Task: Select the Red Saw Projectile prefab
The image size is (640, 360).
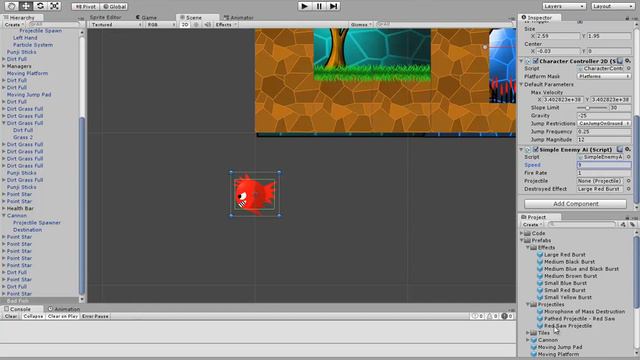Action: coord(567,326)
